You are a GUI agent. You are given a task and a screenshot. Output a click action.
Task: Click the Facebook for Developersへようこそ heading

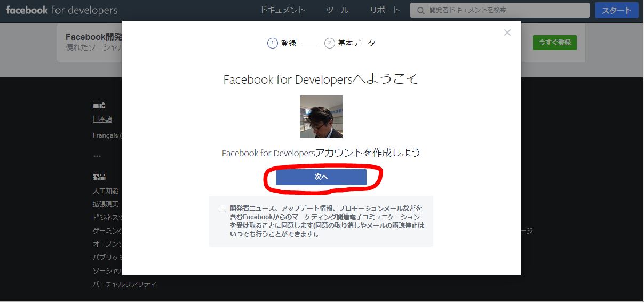point(321,79)
